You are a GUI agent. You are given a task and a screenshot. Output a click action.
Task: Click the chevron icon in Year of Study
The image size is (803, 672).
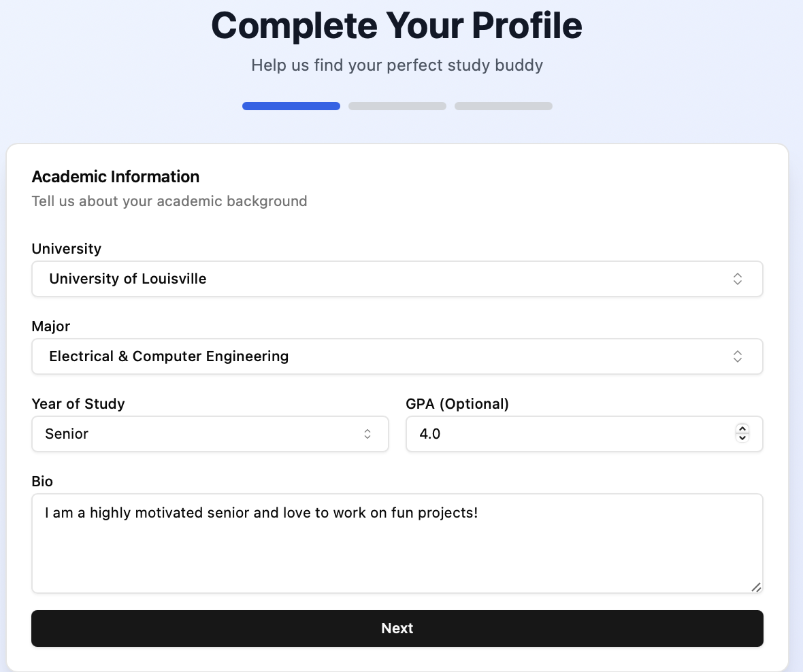point(367,434)
